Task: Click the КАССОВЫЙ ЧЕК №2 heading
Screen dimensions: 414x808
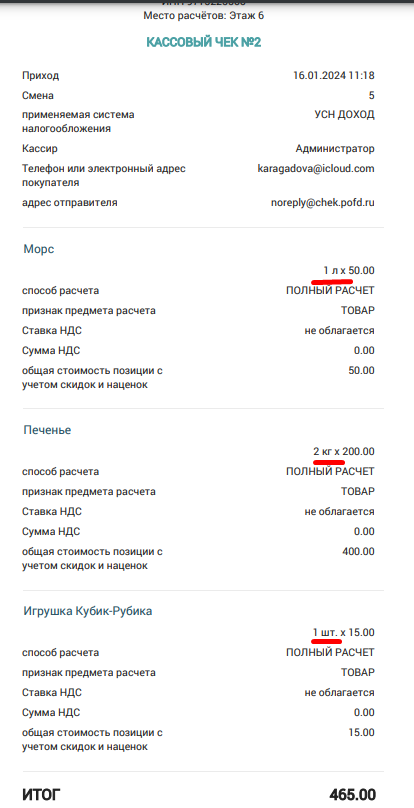Action: 204,42
